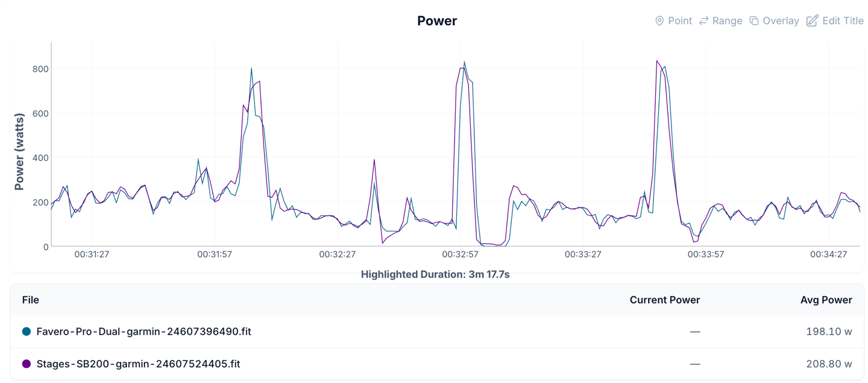Click the "Highlighted Duration: 3m 17.7s" label

click(x=435, y=275)
